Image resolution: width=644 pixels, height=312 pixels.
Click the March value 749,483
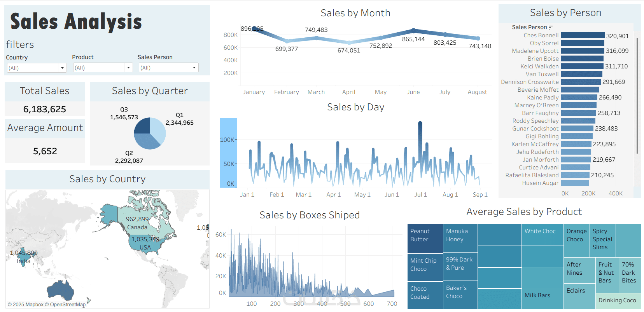tap(316, 30)
